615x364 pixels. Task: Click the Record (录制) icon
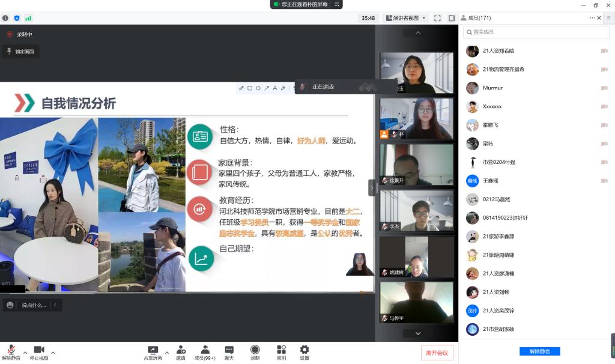(x=255, y=353)
